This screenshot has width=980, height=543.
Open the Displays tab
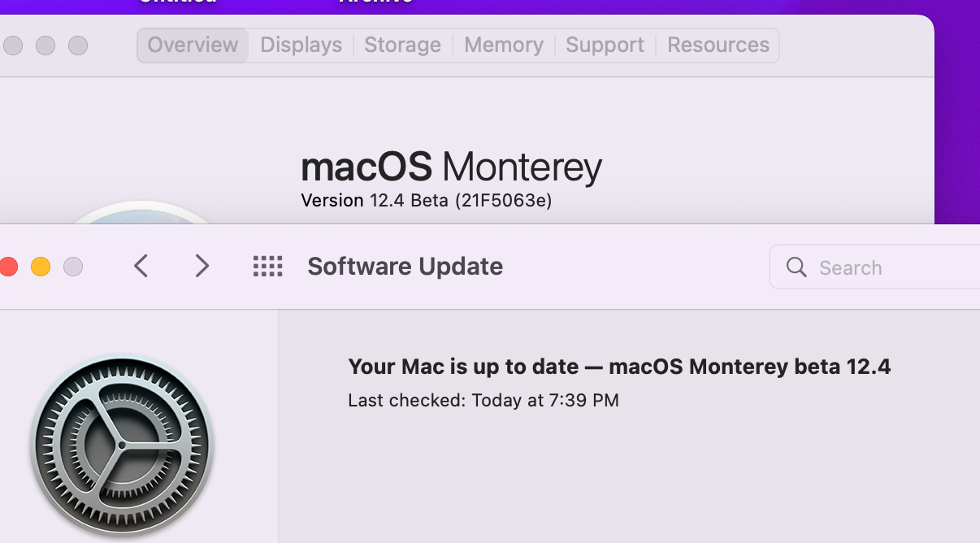tap(301, 46)
